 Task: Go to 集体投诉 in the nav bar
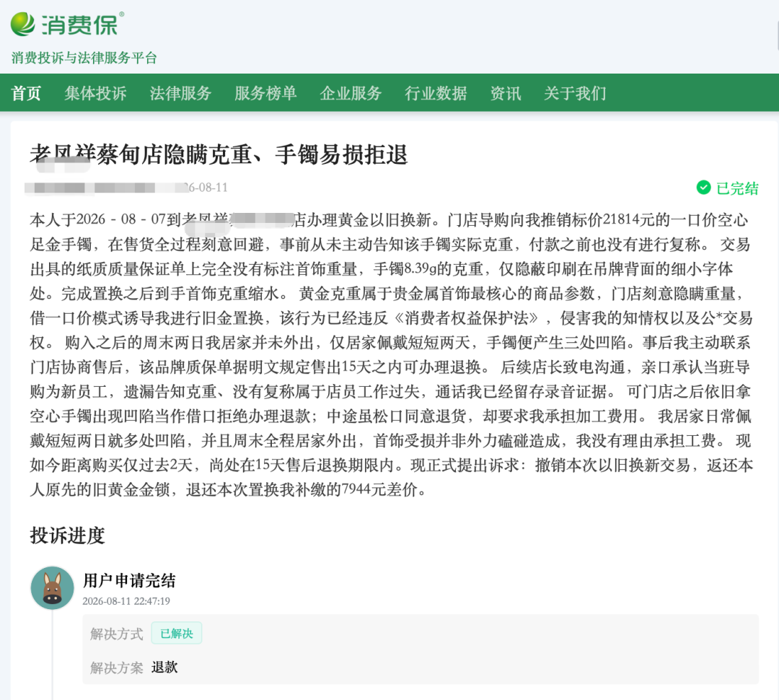coord(95,93)
